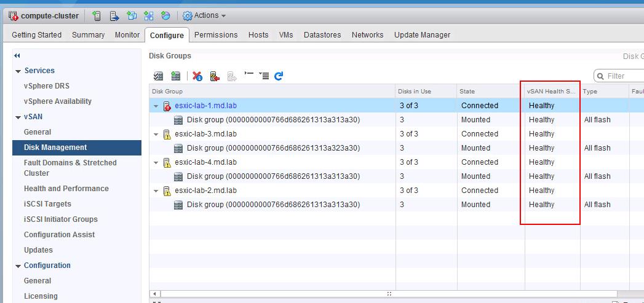Screen dimensions: 644x303
Task: Open the Getting Started tab
Action: (x=36, y=35)
